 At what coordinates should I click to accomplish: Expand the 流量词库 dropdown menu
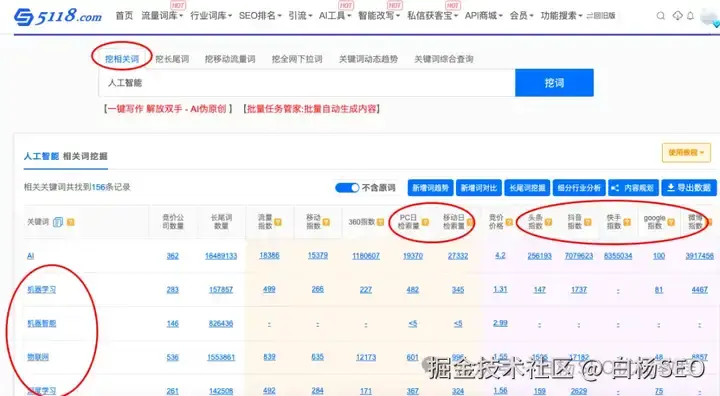pos(162,16)
